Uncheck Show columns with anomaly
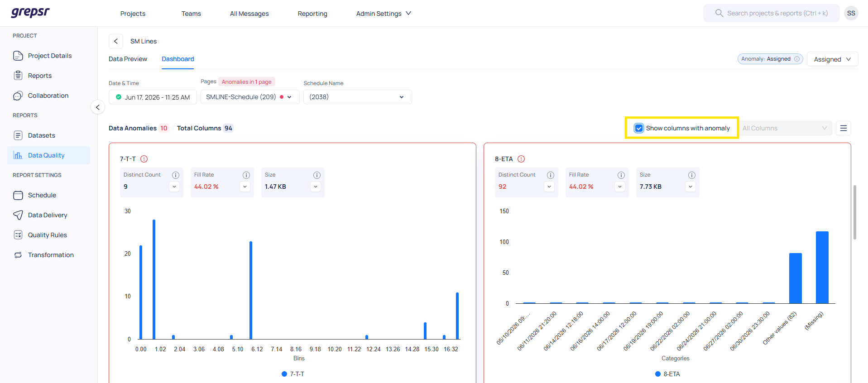 point(639,128)
